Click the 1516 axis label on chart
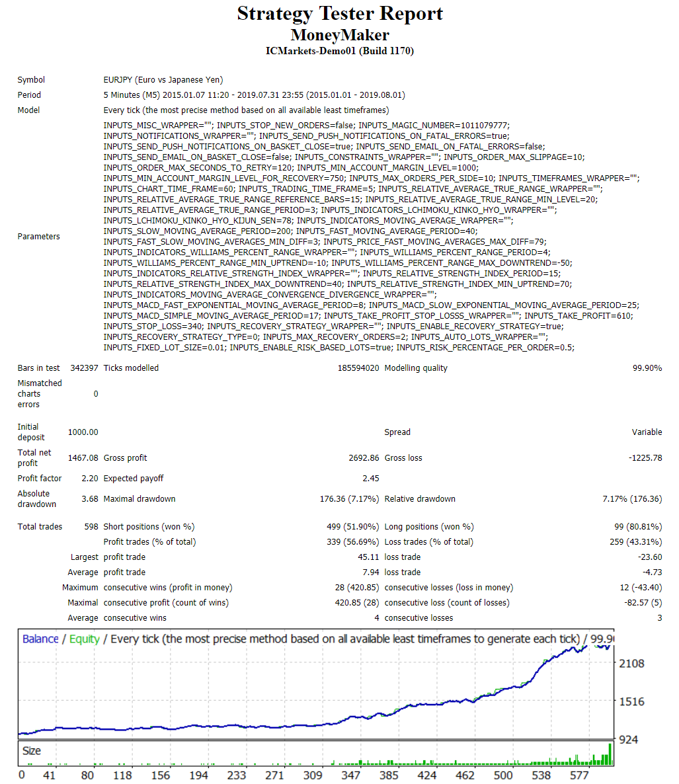 [631, 701]
